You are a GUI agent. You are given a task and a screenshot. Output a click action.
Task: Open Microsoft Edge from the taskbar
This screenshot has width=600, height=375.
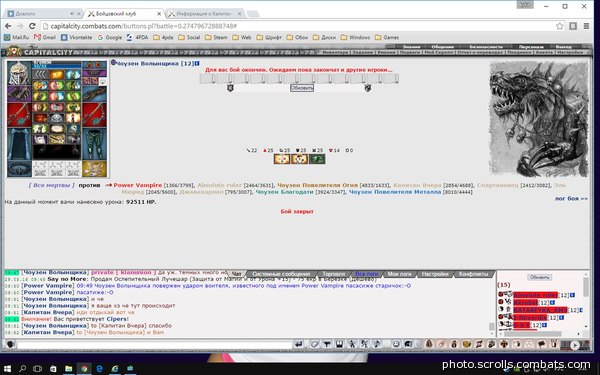pos(99,368)
